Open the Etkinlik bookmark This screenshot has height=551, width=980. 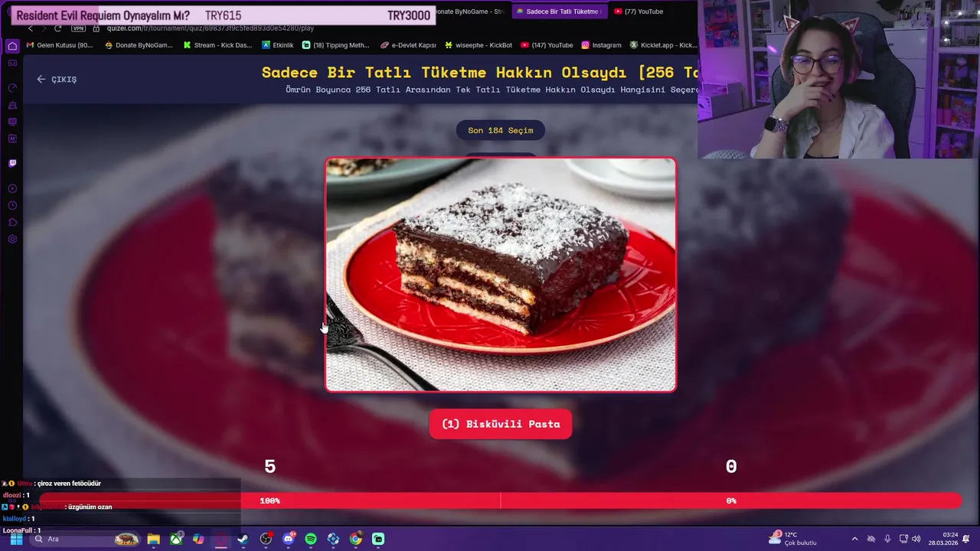(278, 45)
